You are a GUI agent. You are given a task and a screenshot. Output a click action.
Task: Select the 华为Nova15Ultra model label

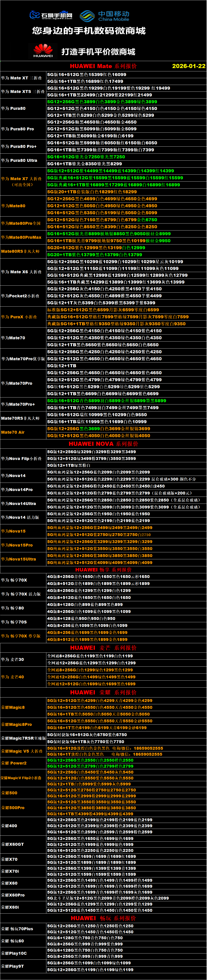coord(19,559)
